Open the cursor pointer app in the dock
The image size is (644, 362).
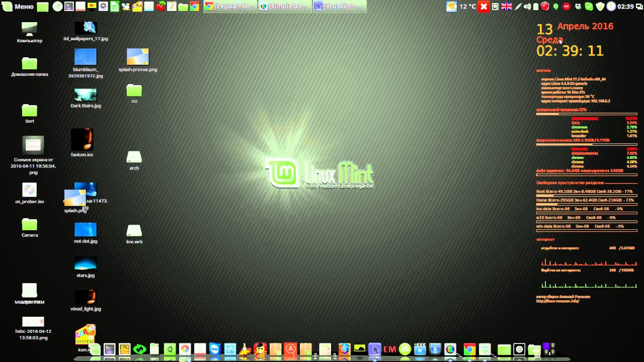tap(374, 349)
